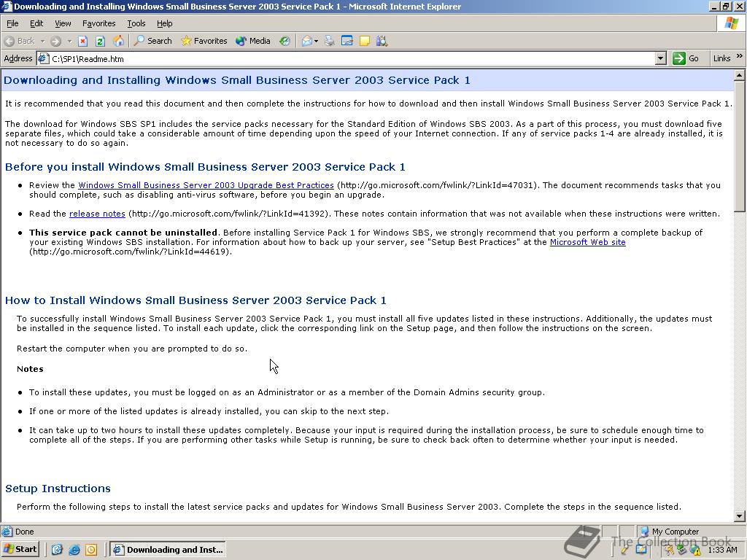Click the Windows flag throbber logo
The height and width of the screenshot is (560, 747).
click(x=731, y=23)
